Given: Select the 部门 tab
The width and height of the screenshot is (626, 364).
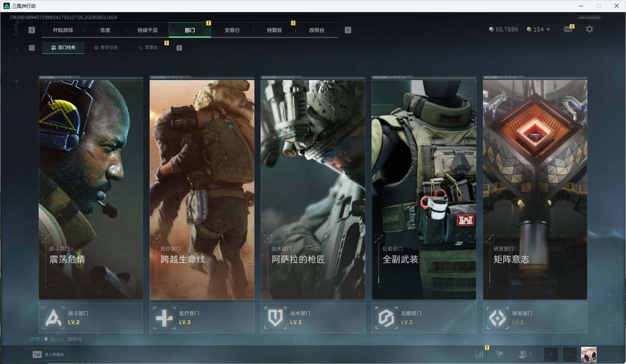Looking at the screenshot, I should pyautogui.click(x=190, y=30).
